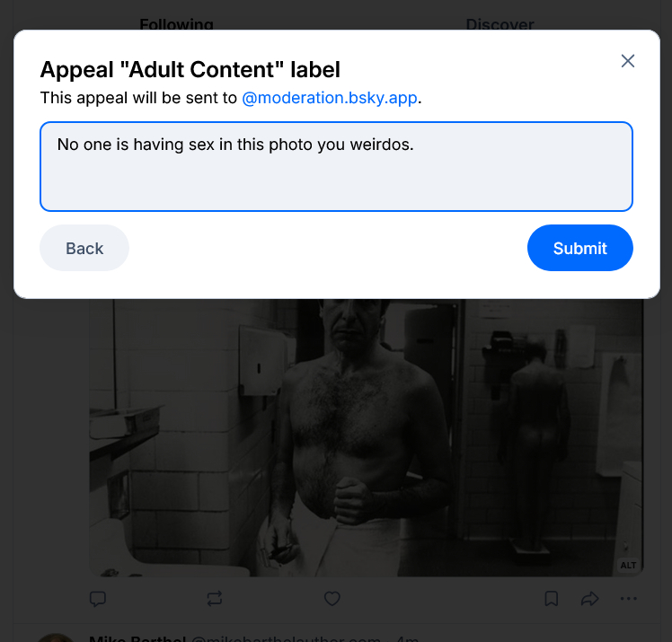Submit the Adult Content label appeal

pyautogui.click(x=579, y=248)
